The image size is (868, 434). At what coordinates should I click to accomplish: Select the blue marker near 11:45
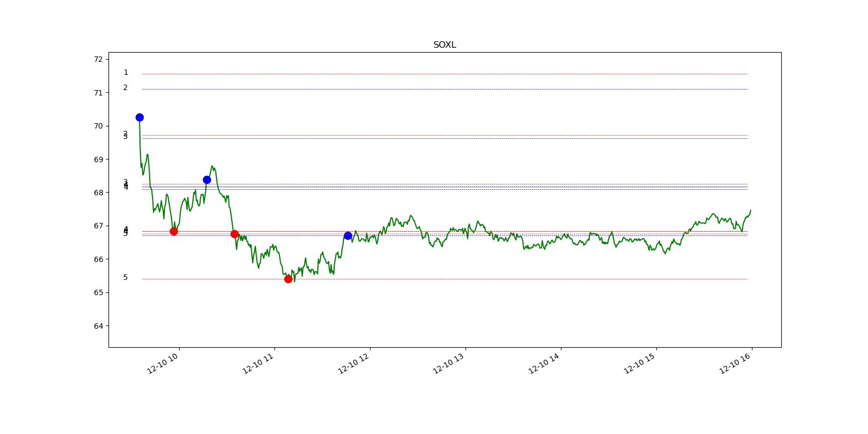tap(348, 235)
